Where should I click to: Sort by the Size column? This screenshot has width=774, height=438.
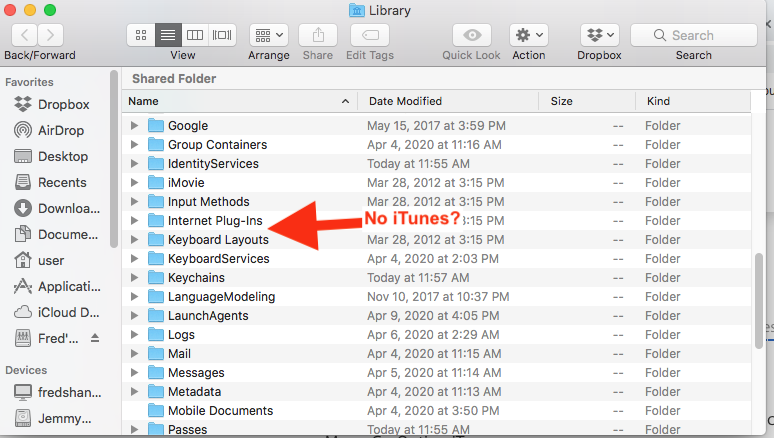pos(587,101)
